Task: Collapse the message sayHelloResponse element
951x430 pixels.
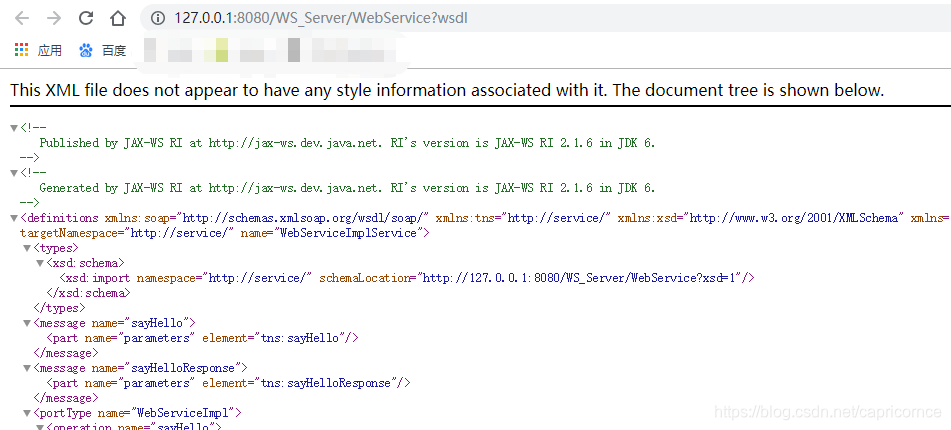Action: click(27, 368)
